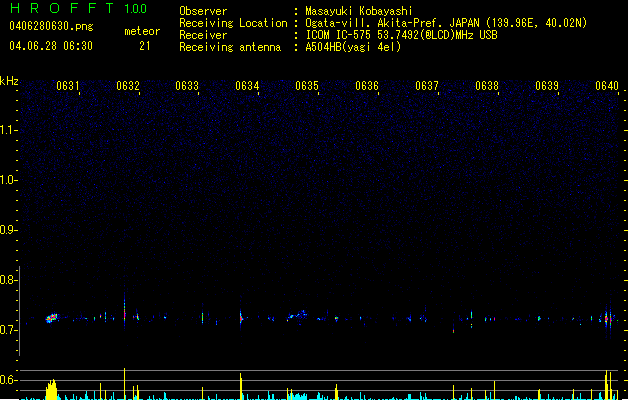Screen dimensions: 629x400
Task: Click the 0639 time axis marker
Action: tap(547, 86)
